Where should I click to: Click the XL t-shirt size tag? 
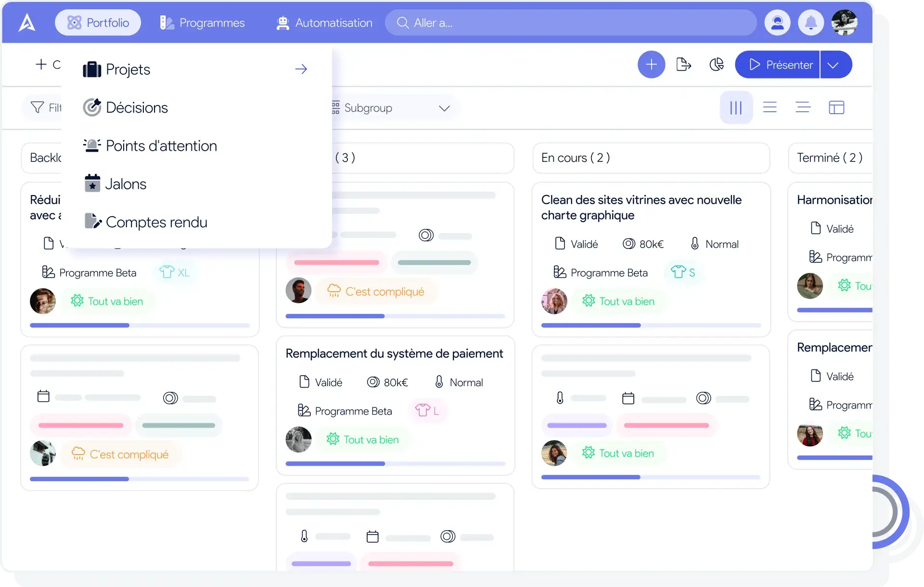[174, 273]
